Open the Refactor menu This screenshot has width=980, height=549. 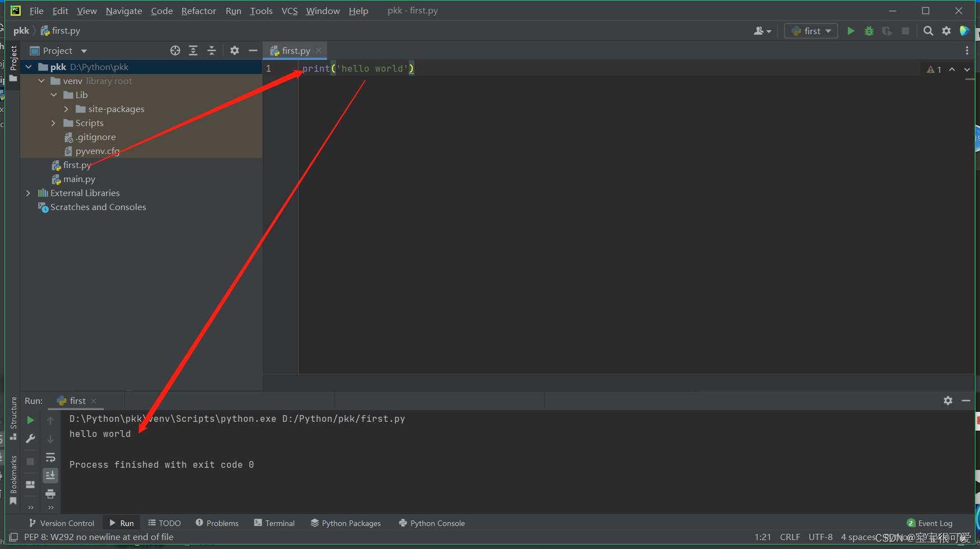pyautogui.click(x=198, y=11)
